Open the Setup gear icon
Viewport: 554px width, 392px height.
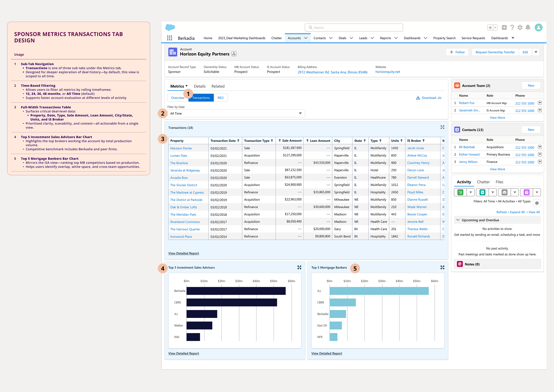[520, 27]
